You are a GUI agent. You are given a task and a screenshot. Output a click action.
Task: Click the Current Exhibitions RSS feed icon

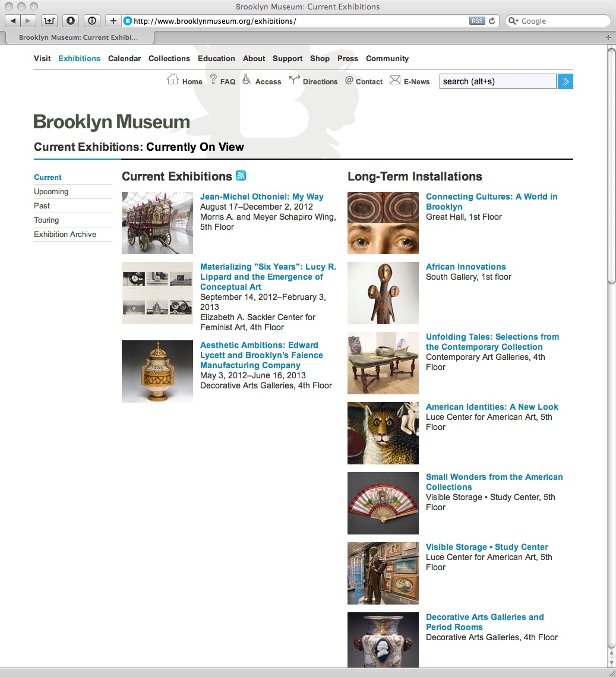241,175
